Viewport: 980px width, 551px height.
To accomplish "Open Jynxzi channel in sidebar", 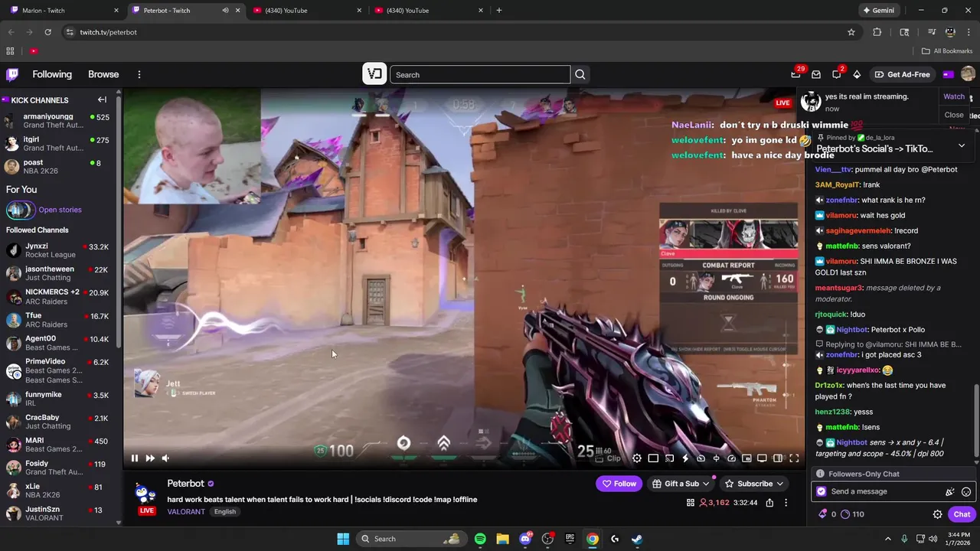I will [x=57, y=250].
